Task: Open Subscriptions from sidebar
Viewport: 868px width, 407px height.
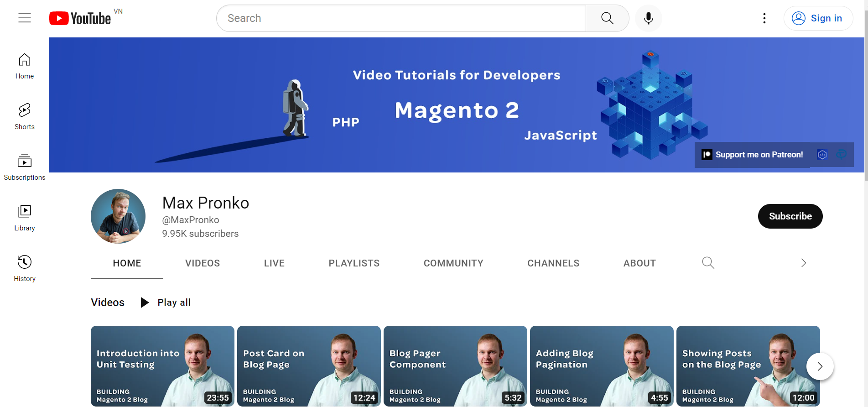Action: (x=25, y=167)
